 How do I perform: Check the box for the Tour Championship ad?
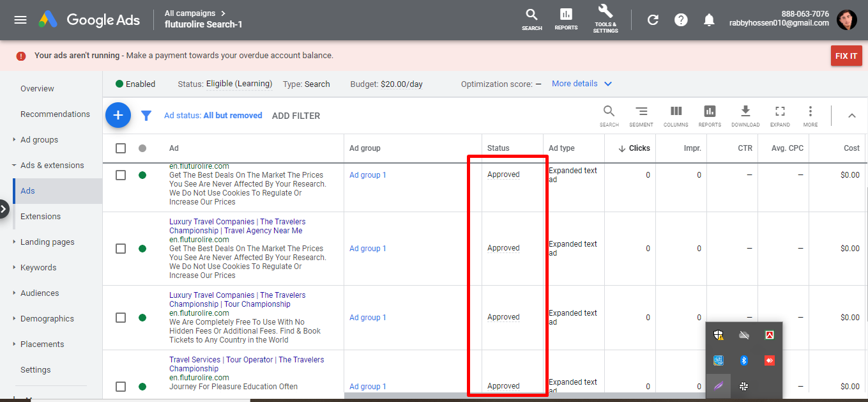(121, 318)
